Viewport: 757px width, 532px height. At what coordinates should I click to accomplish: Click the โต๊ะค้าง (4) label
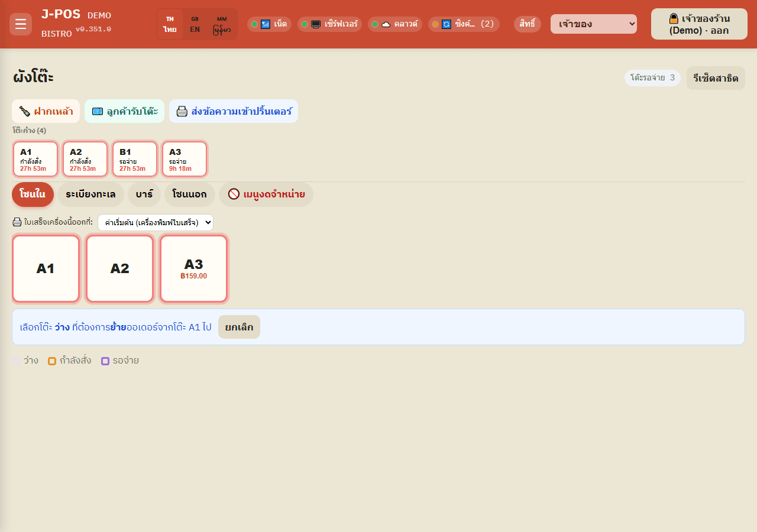tap(29, 131)
